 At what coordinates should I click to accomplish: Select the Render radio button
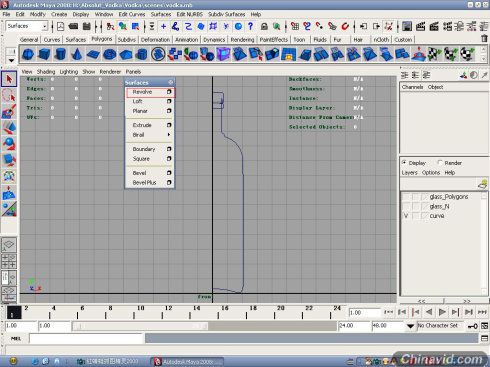point(440,163)
